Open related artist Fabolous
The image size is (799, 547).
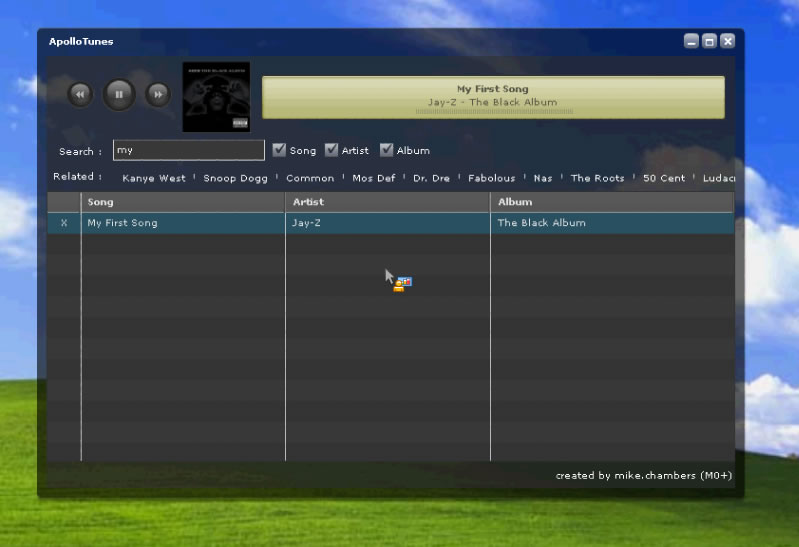click(491, 178)
